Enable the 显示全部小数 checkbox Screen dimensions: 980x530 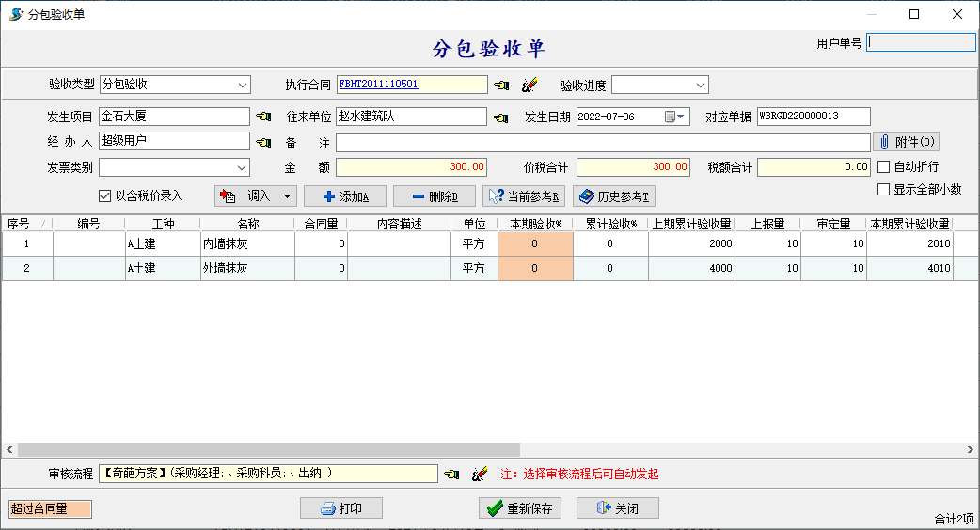pyautogui.click(x=883, y=189)
